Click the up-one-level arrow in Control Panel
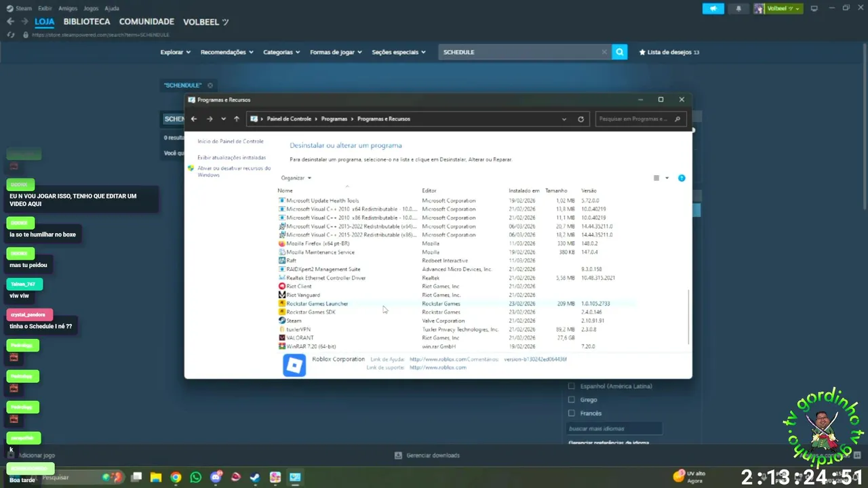Viewport: 868px width, 488px height. [236, 119]
